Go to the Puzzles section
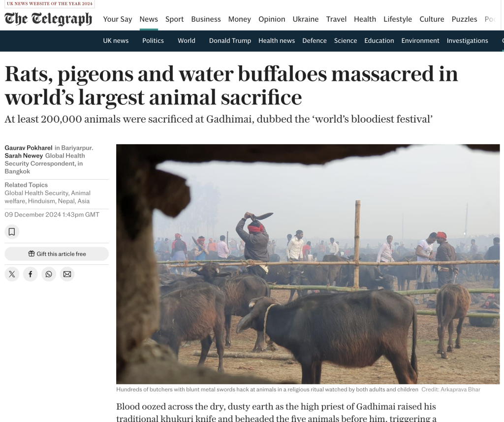The height and width of the screenshot is (422, 504). [x=465, y=19]
